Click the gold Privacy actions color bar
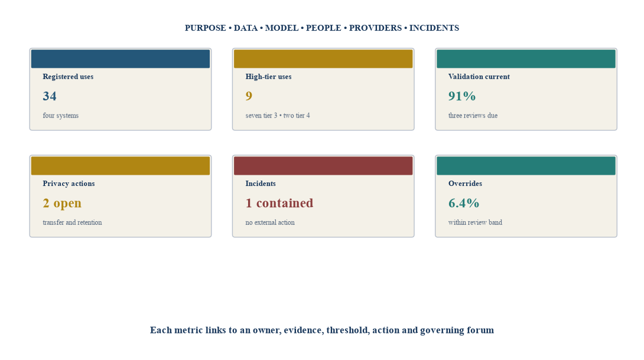 121,166
